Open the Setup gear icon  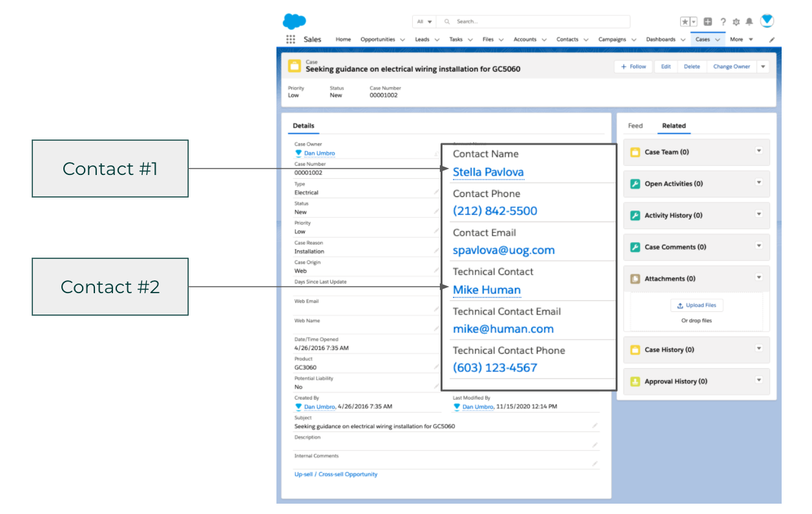click(x=736, y=21)
